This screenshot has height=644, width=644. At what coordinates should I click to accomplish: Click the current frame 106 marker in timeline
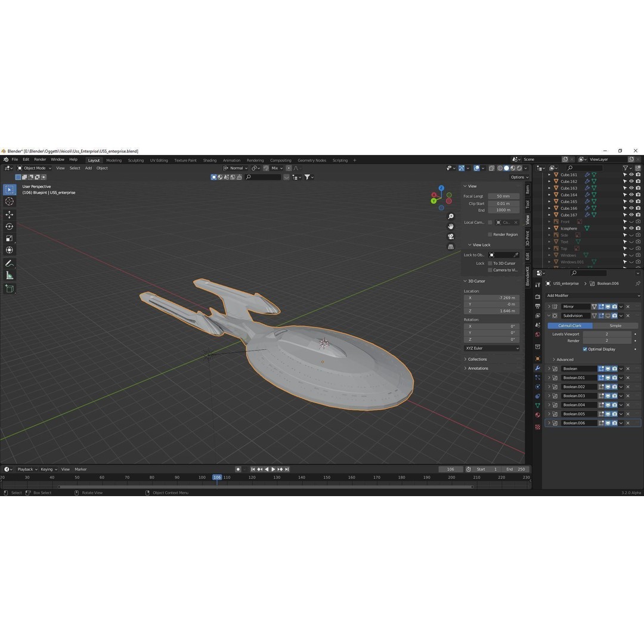tap(217, 477)
